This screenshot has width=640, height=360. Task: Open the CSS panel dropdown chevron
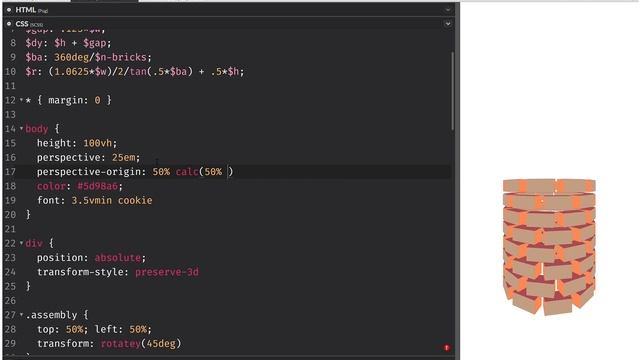click(448, 24)
